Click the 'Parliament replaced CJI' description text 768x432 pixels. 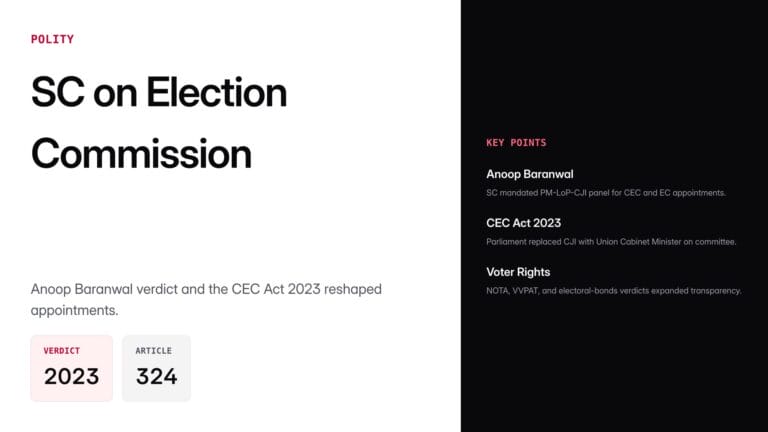[x=611, y=241]
